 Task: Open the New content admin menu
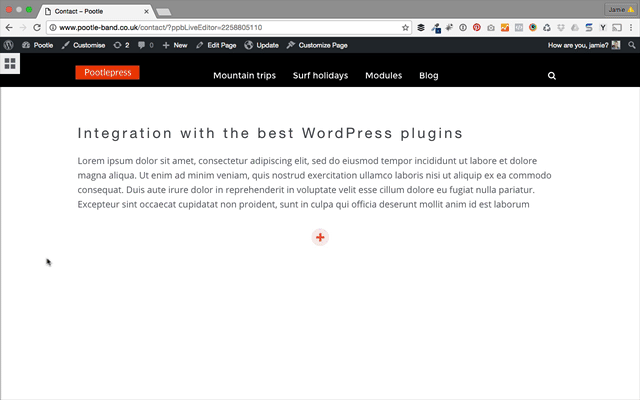tap(175, 45)
